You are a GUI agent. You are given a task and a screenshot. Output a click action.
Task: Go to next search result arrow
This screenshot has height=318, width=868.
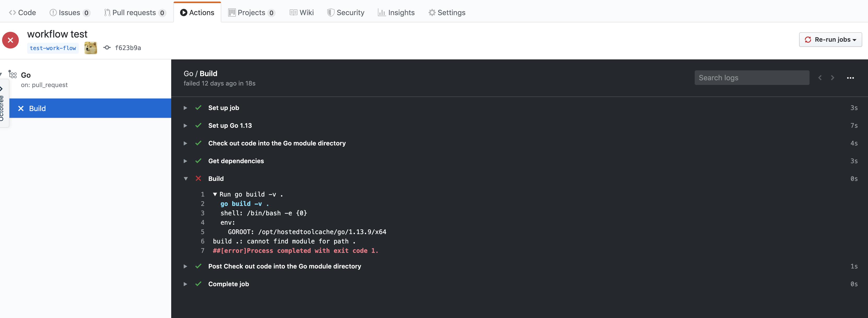click(833, 78)
